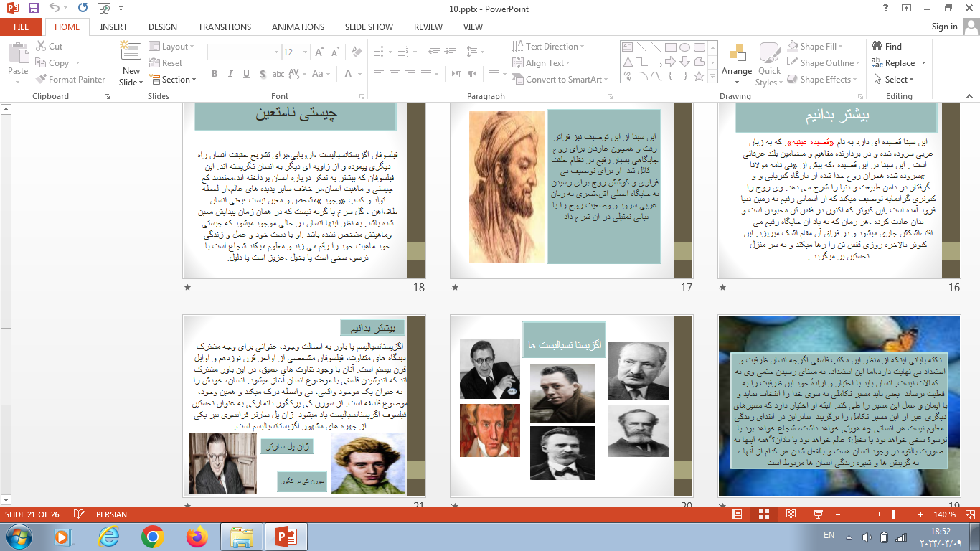Click the Reset slide button
Viewport: 980px width, 551px height.
click(x=166, y=63)
